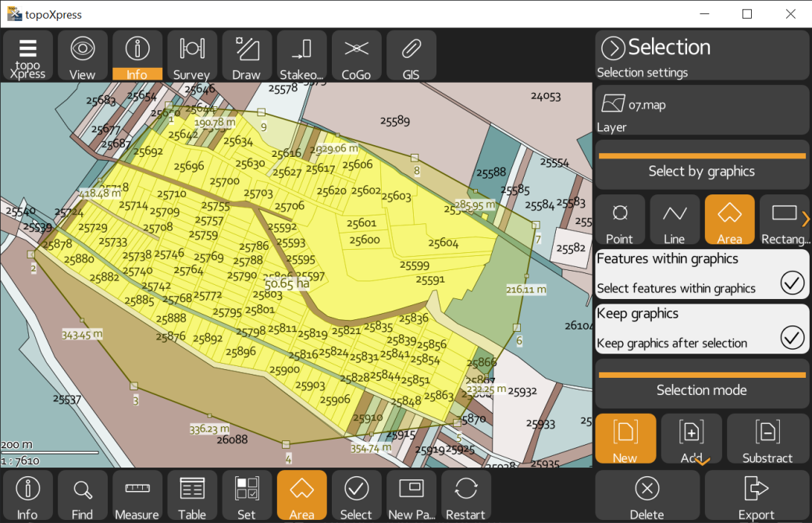The image size is (812, 523).
Task: Open the View eye icon menu
Action: [82, 55]
